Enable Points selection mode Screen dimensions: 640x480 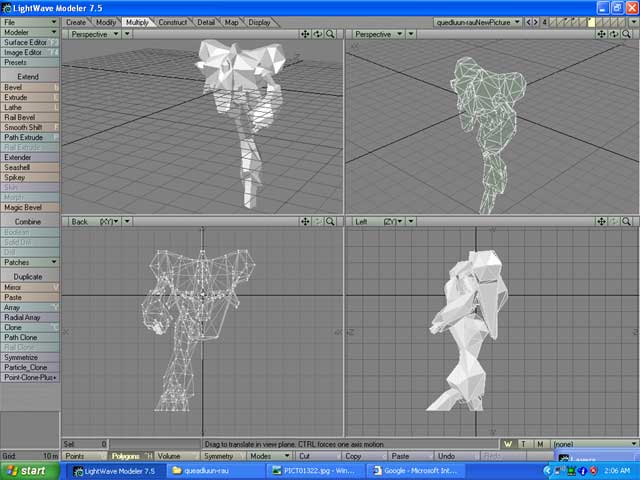pyautogui.click(x=84, y=456)
